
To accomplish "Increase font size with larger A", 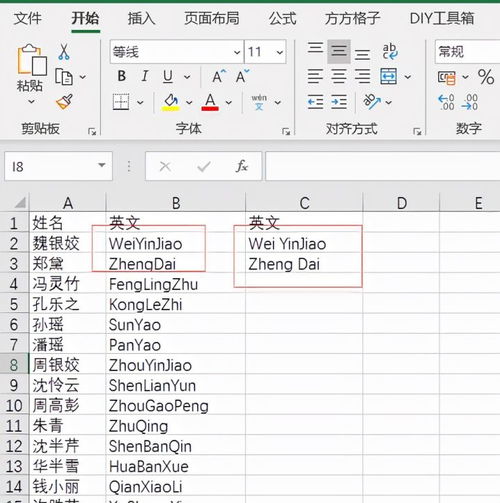I will click(x=219, y=76).
